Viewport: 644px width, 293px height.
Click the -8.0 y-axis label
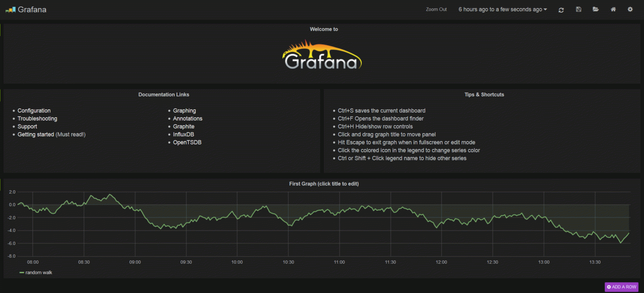pos(11,257)
